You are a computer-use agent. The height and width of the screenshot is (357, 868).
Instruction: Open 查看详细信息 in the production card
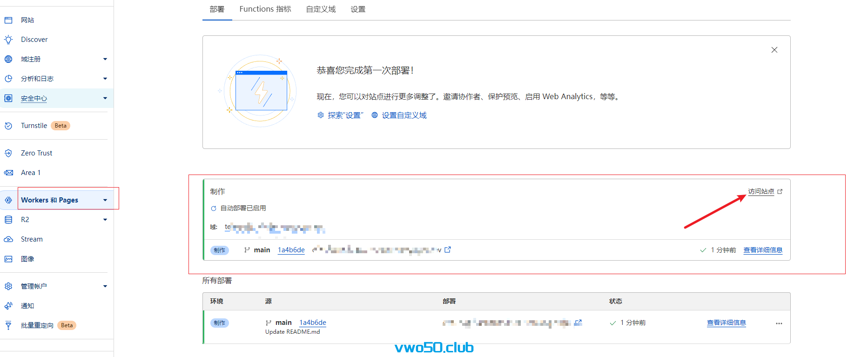(x=763, y=250)
